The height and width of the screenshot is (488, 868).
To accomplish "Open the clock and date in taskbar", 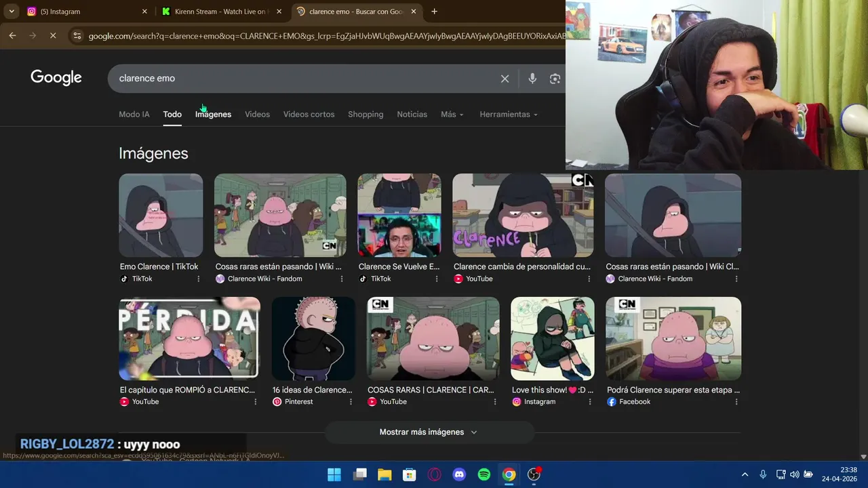I will (839, 474).
